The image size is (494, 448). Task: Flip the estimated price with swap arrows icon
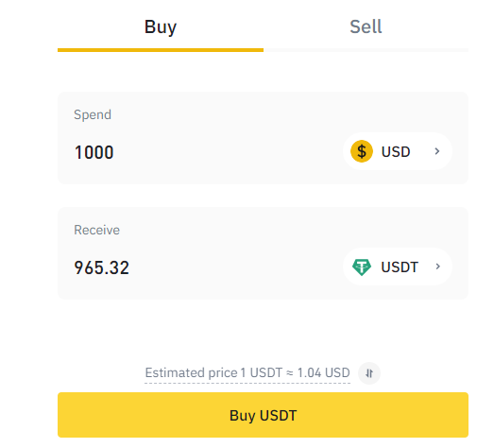click(x=369, y=373)
